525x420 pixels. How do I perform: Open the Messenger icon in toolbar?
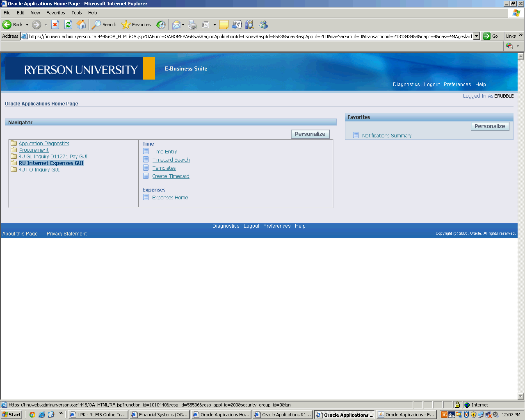click(263, 25)
